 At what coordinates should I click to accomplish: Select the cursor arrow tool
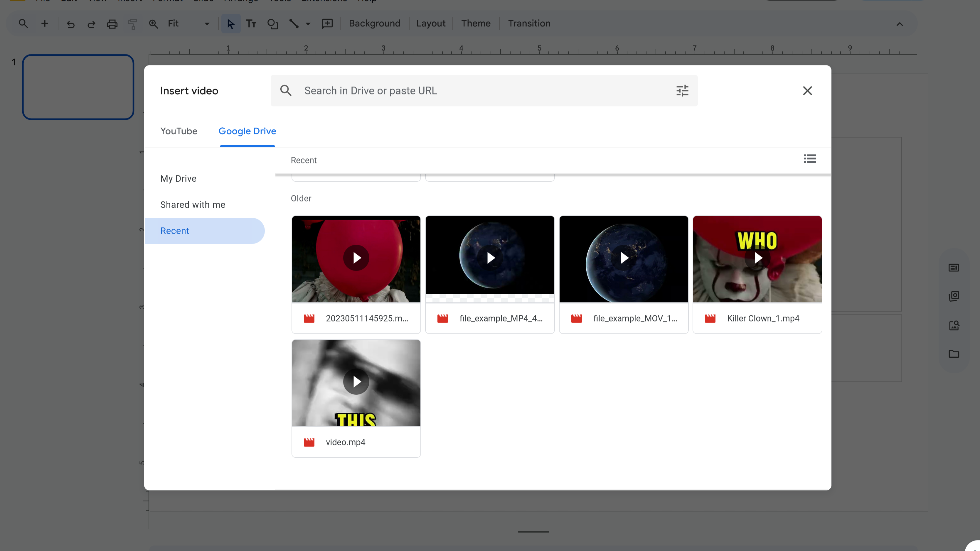[x=230, y=23]
